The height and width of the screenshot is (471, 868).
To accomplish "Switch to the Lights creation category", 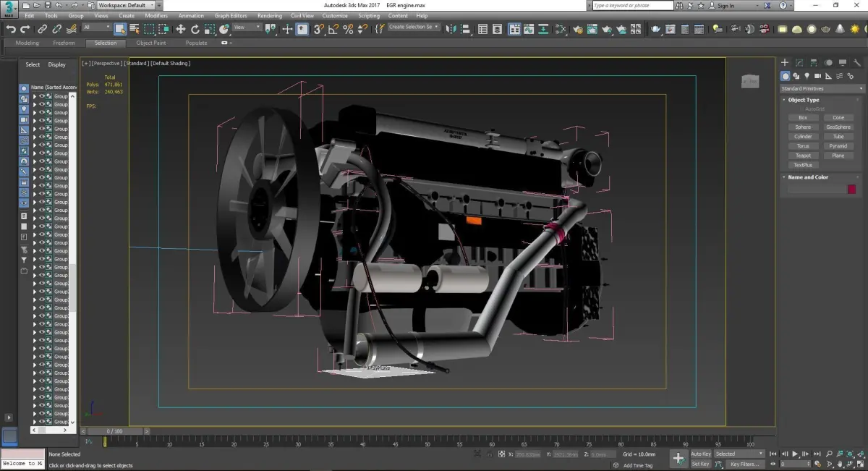I will click(x=807, y=76).
